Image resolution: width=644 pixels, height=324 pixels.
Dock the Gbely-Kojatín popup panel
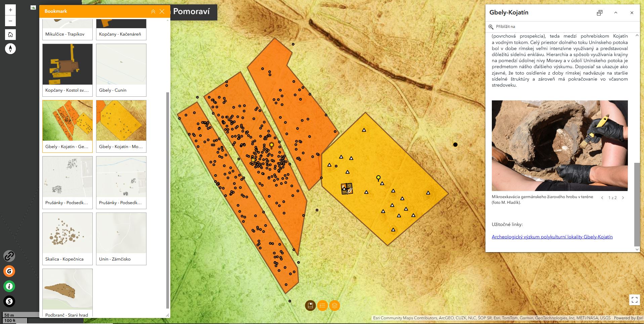click(x=600, y=13)
